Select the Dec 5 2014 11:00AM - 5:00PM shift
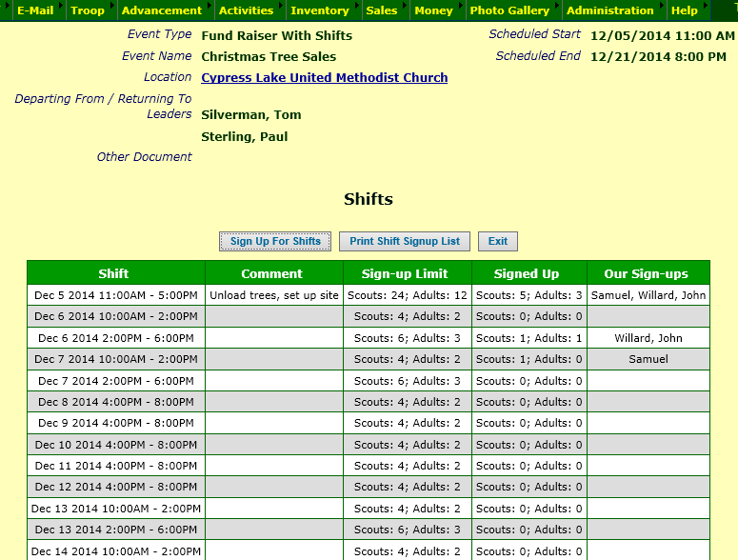Image resolution: width=738 pixels, height=560 pixels. (116, 295)
